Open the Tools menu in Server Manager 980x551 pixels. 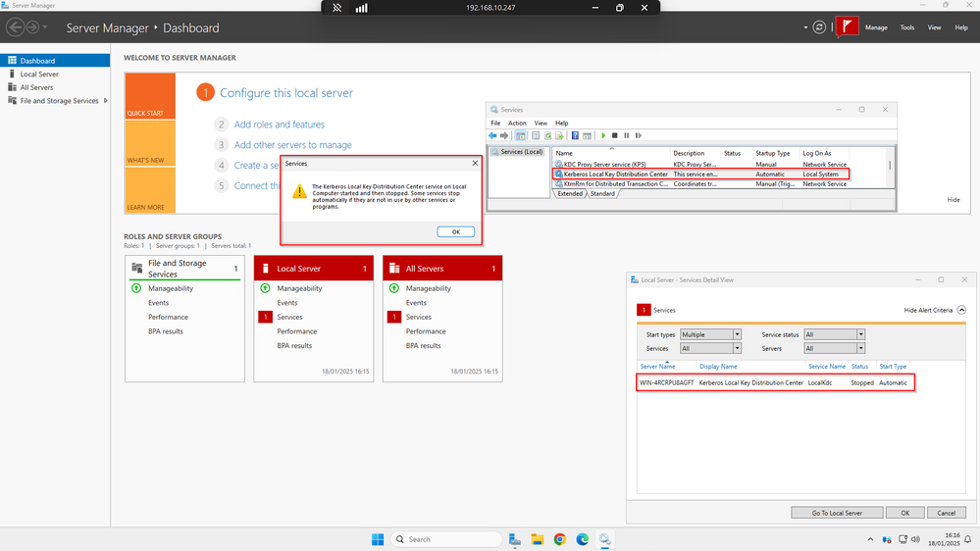(x=906, y=27)
